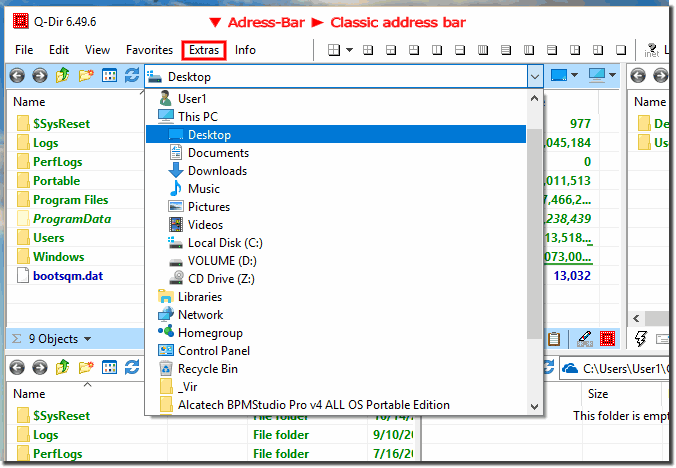Image resolution: width=676 pixels, height=468 pixels.
Task: Expand the 9 Objects status dropdown
Action: coord(88,339)
